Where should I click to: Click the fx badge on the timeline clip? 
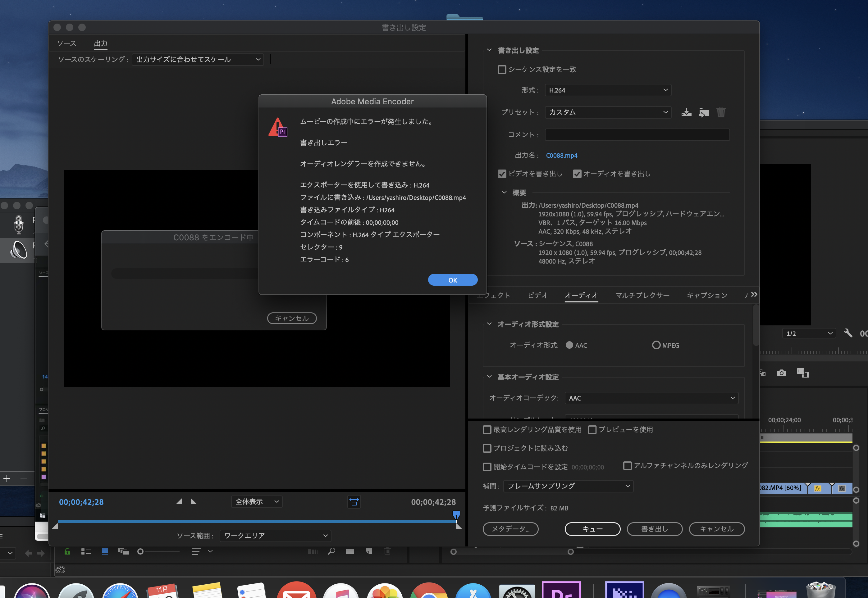(x=817, y=488)
